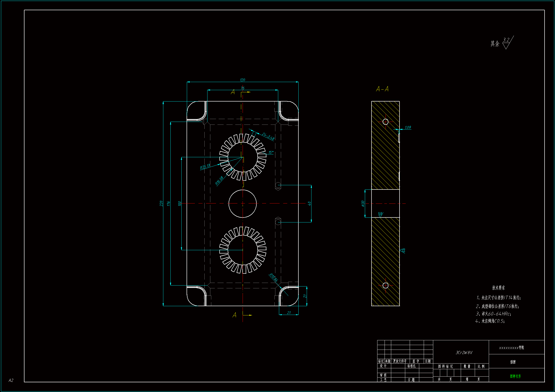Screen dimensions: 555x392
Task: Select the 1.09 dimension on section view
Action: click(408, 127)
